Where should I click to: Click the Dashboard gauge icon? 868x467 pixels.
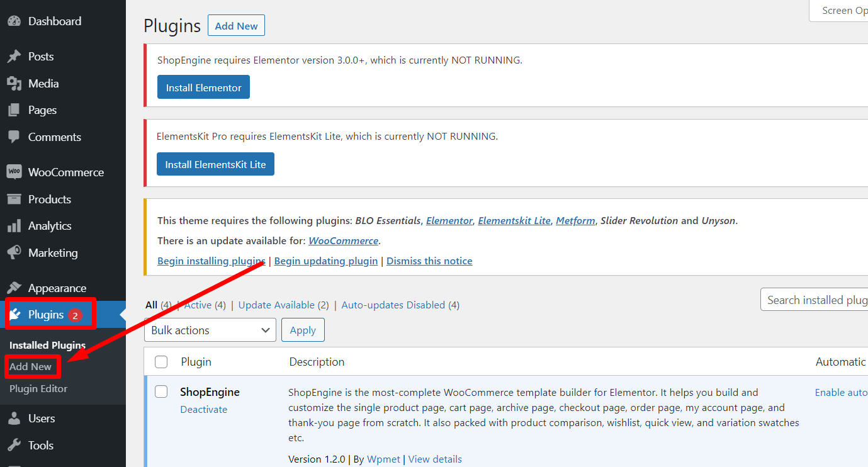pyautogui.click(x=14, y=21)
